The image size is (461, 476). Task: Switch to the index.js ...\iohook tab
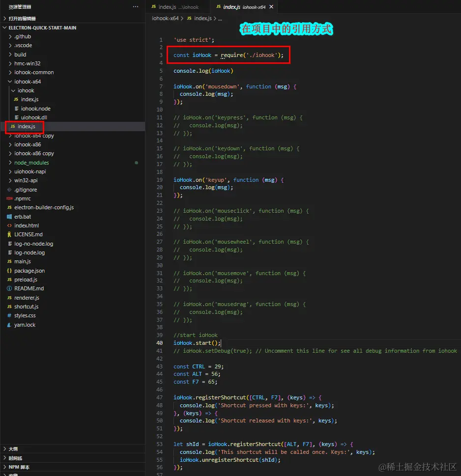[177, 7]
